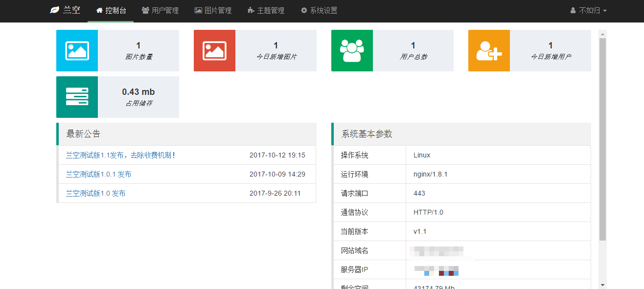Screen dimensions: 644x289
Task: Click the date 2017-10-12 19:15
Action: point(277,155)
